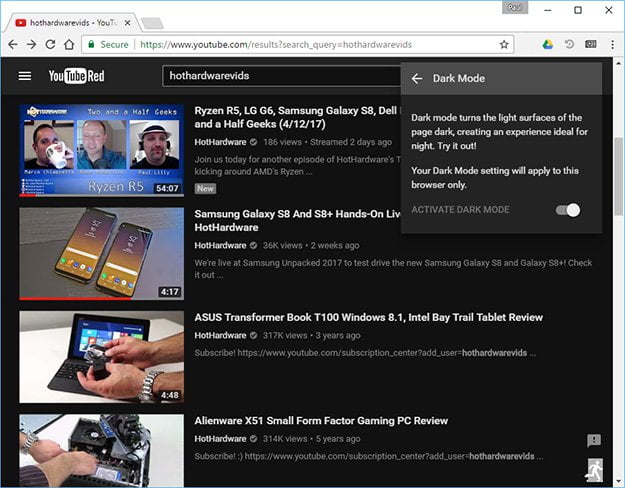Open the Samsung Galaxy S8 hands-on thumbnail
The image size is (625, 488).
click(102, 254)
